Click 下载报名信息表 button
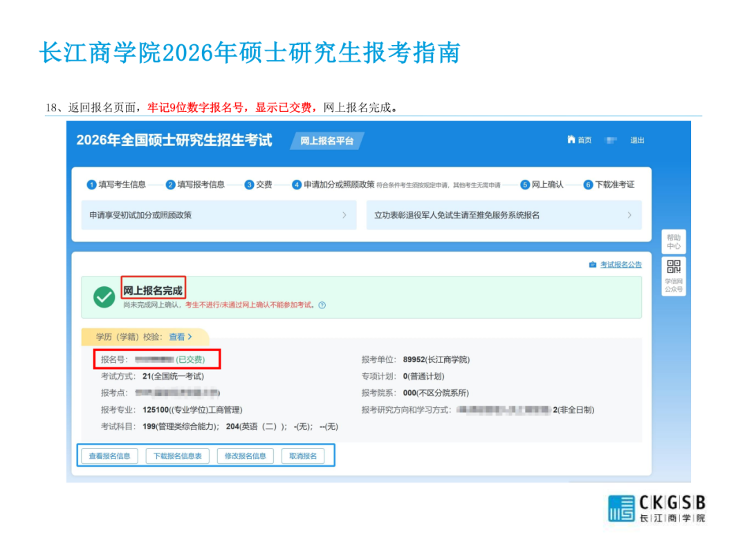747x560 pixels. [177, 456]
